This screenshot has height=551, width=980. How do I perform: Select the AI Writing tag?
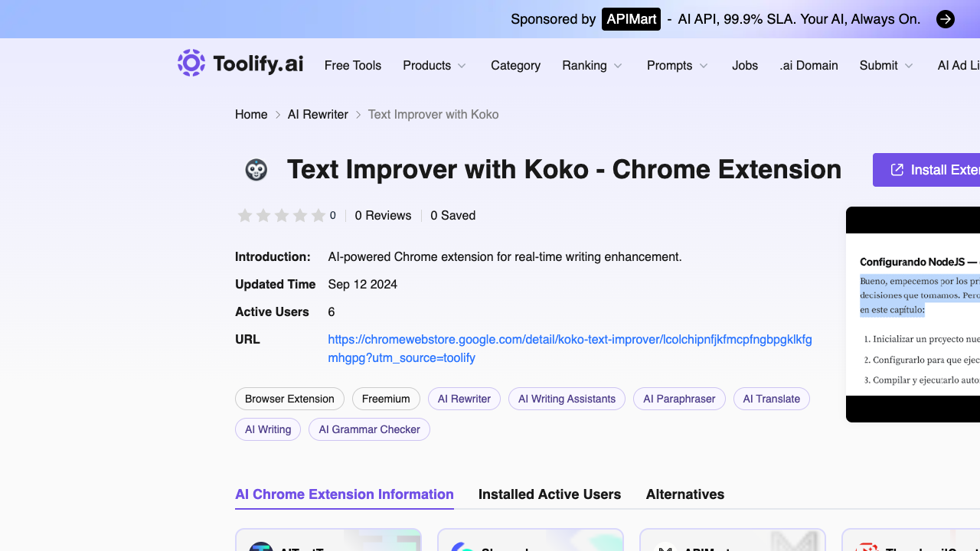268,429
